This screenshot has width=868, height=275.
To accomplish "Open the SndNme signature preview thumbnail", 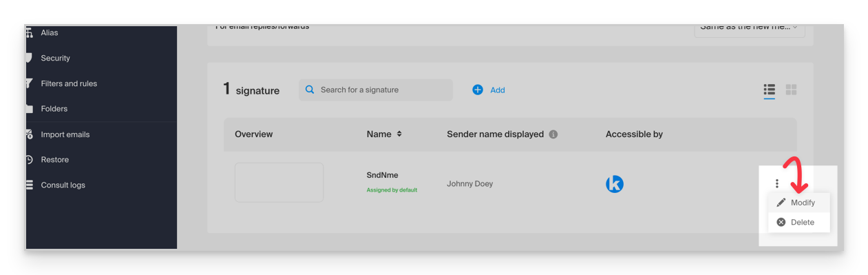I will pyautogui.click(x=279, y=183).
